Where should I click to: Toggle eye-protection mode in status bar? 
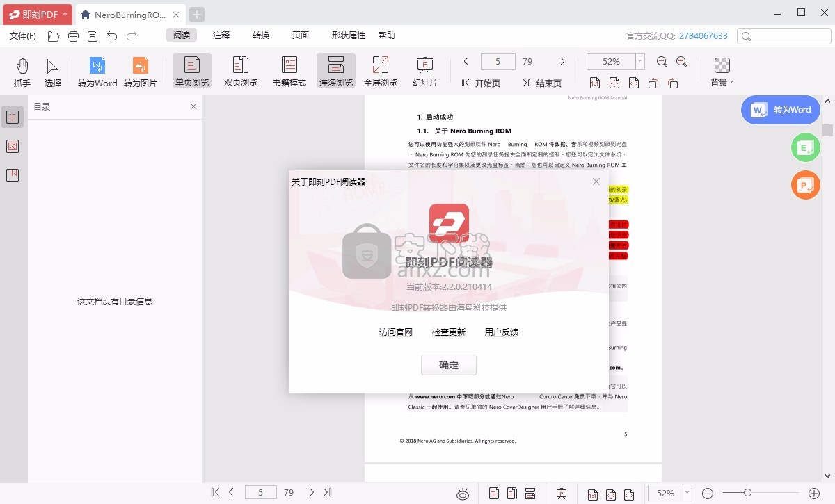coord(463,494)
